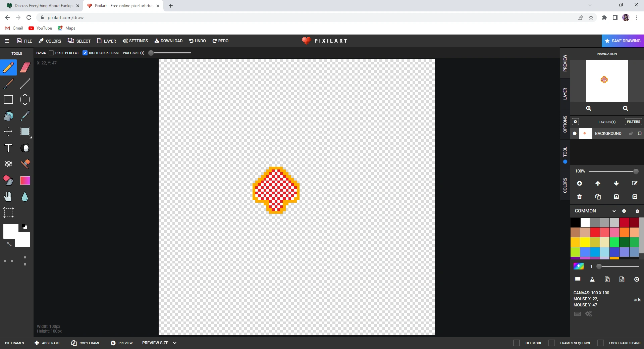Enable Pixel Perfect drawing
Screen dimensions: 644x349
click(51, 53)
